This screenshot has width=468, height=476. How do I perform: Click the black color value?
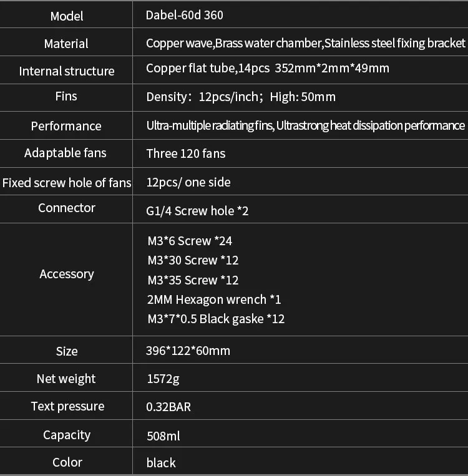click(161, 463)
